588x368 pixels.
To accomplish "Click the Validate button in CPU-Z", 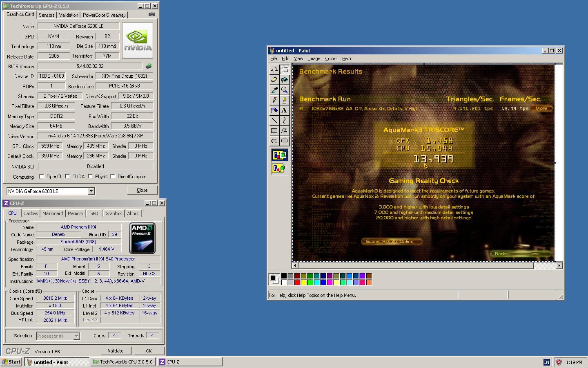I will point(116,351).
